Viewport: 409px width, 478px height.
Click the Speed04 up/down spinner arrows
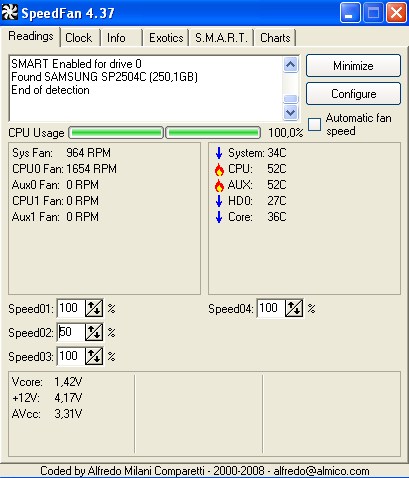point(294,308)
